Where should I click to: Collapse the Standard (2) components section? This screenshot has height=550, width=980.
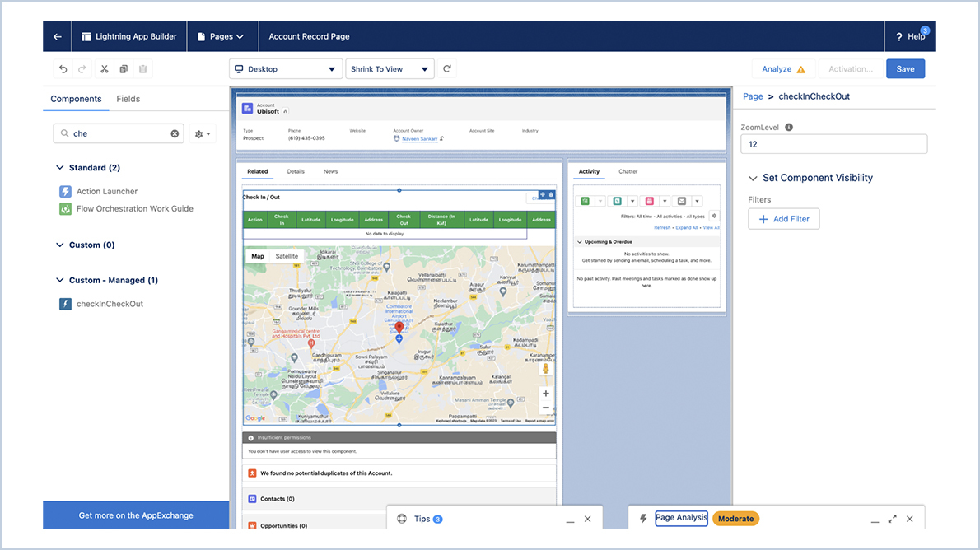coord(59,167)
